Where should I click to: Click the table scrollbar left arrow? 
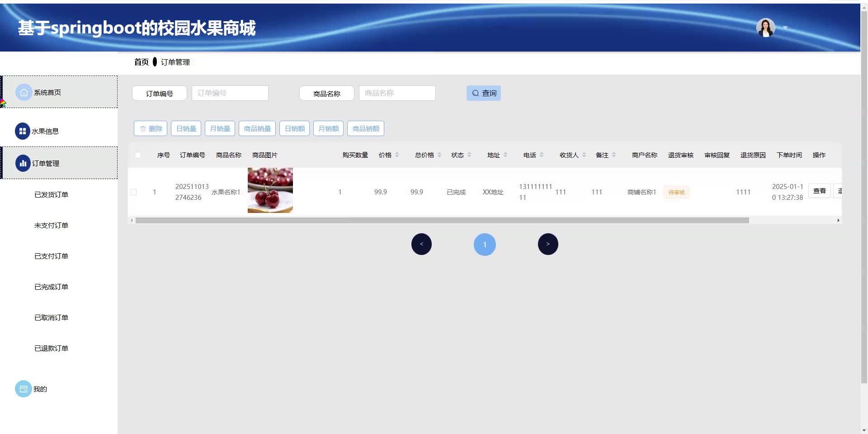(x=132, y=221)
